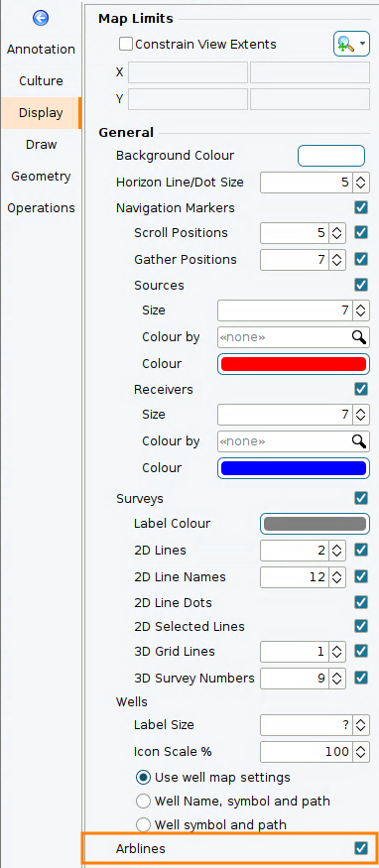Select Use well map settings option
Screen dimensions: 379x868
point(143,777)
